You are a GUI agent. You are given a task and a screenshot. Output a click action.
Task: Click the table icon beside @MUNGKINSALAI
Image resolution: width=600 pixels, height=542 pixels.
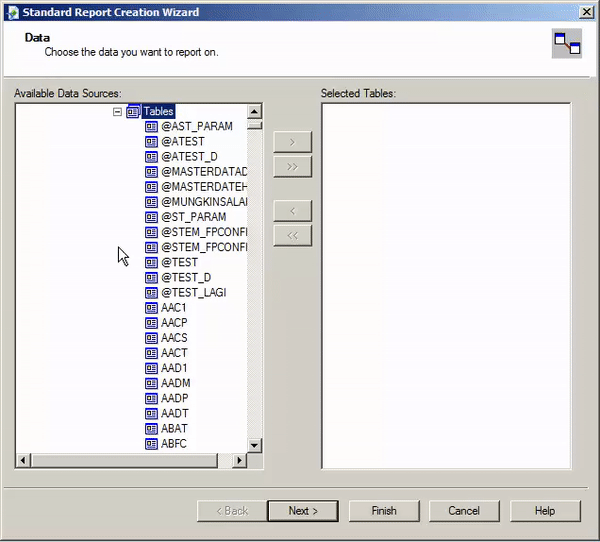coord(151,202)
